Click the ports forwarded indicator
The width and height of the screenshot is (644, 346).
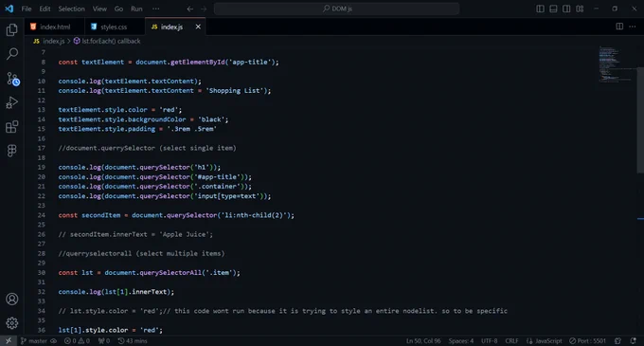point(104,340)
